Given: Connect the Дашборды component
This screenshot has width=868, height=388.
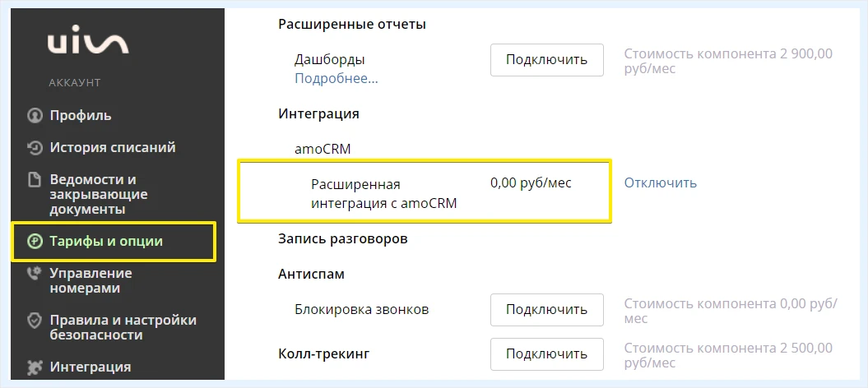Looking at the screenshot, I should pyautogui.click(x=546, y=60).
